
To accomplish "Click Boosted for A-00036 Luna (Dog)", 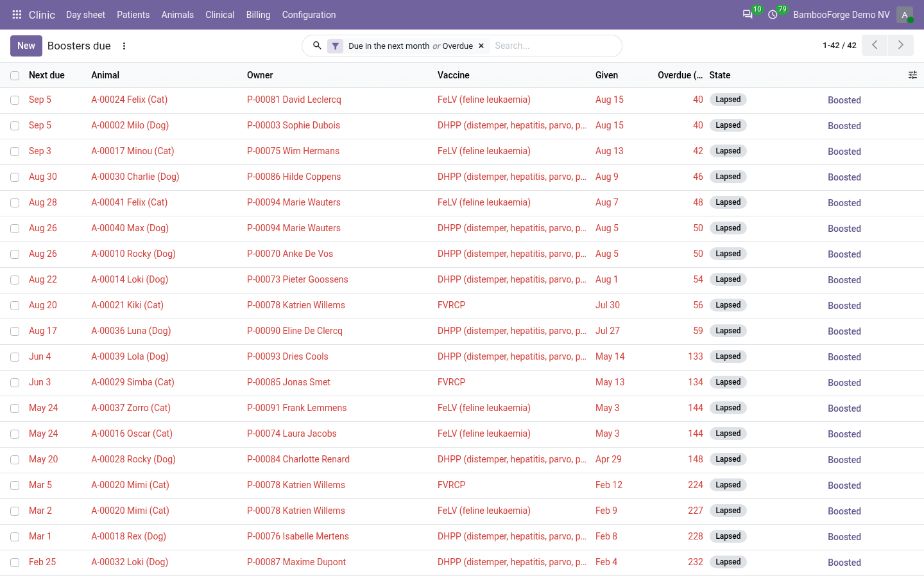I will click(844, 331).
